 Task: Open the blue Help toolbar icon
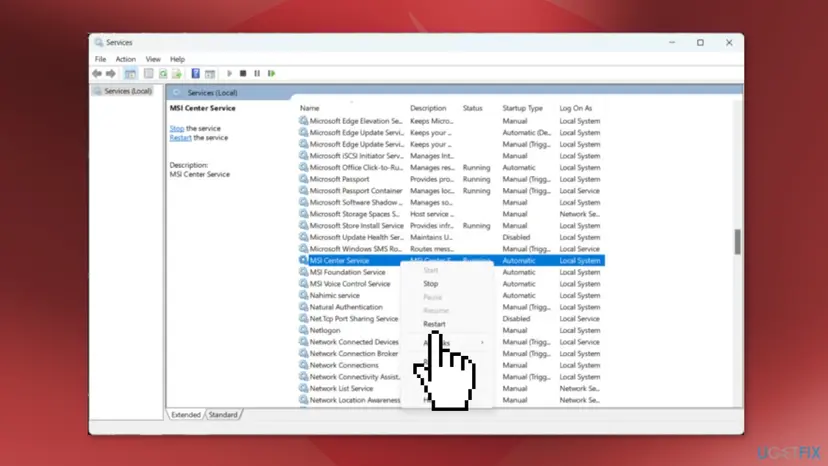(x=195, y=73)
